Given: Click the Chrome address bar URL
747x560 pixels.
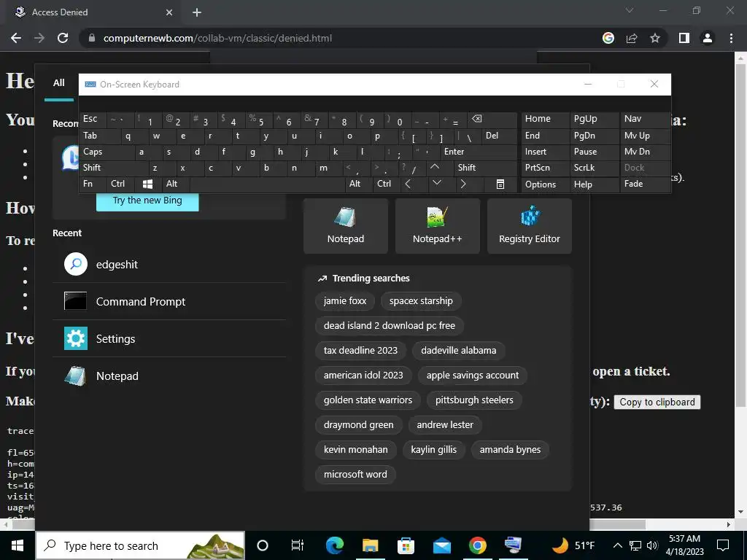Looking at the screenshot, I should [x=217, y=38].
